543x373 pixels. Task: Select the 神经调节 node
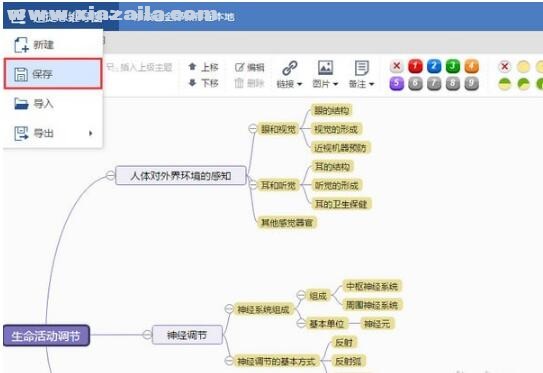[x=187, y=335]
